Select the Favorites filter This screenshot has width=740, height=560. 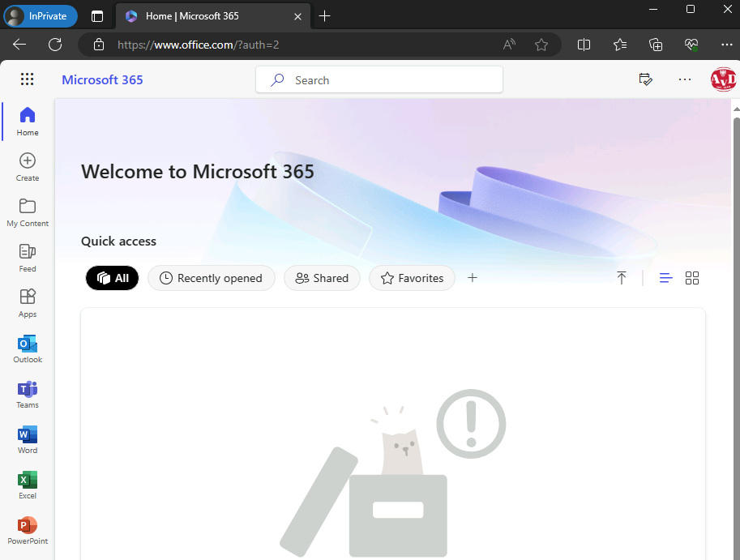pyautogui.click(x=412, y=278)
